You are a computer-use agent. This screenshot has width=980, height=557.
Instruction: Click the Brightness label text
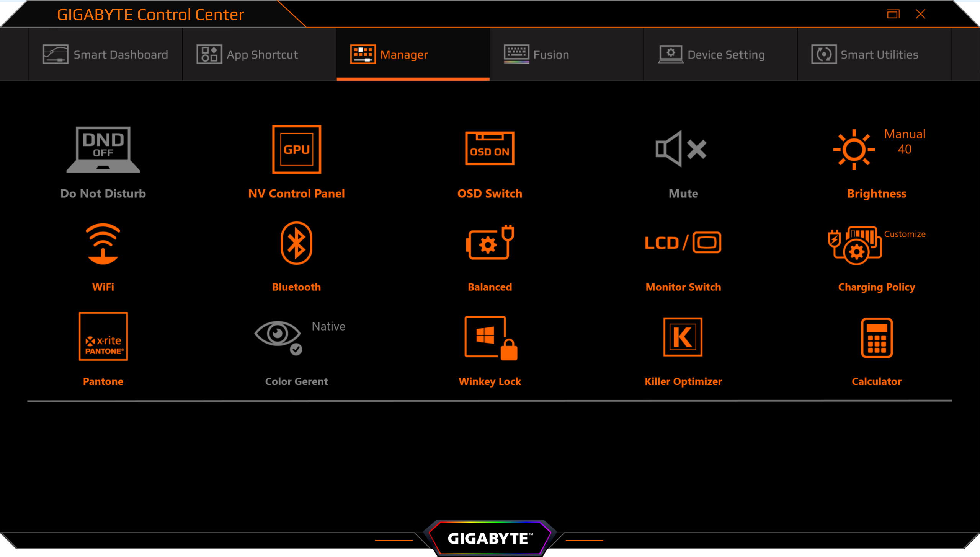pyautogui.click(x=877, y=194)
